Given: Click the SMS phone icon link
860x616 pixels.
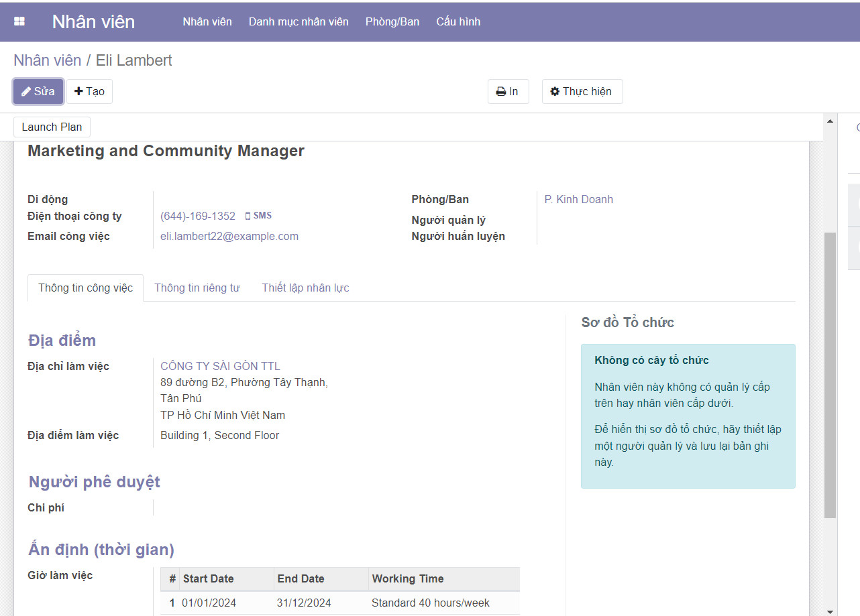Looking at the screenshot, I should (x=258, y=216).
